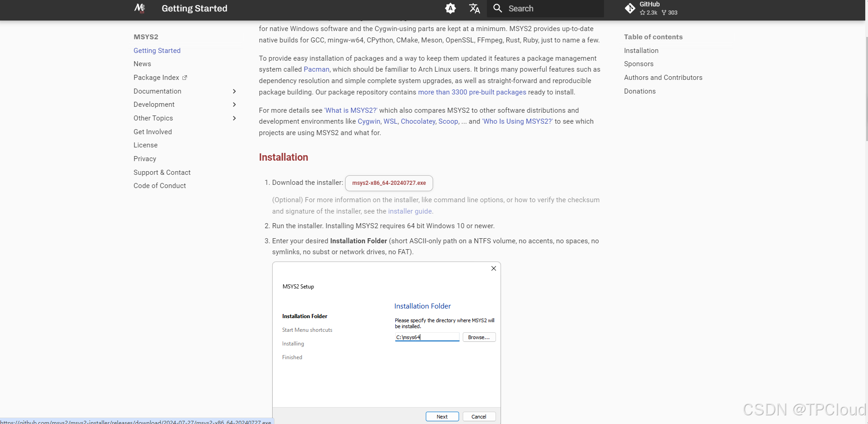Viewport: 868px width, 424px height.
Task: Open the external-link icon next to Package Index
Action: (x=185, y=78)
